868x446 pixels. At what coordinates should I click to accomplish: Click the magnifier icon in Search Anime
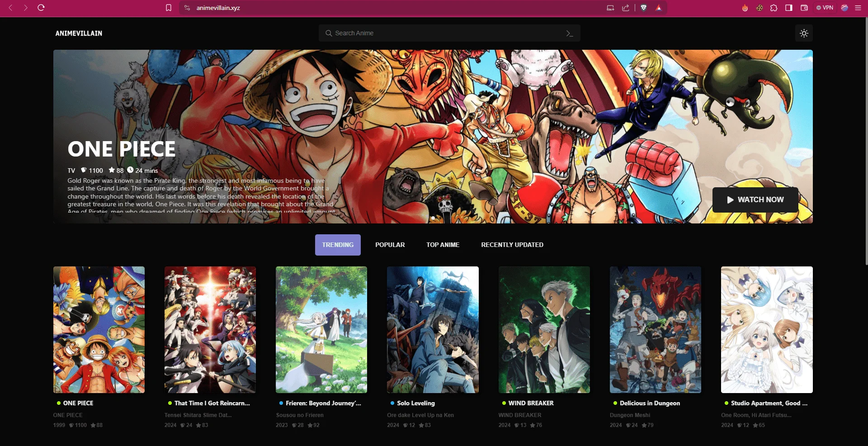tap(329, 33)
